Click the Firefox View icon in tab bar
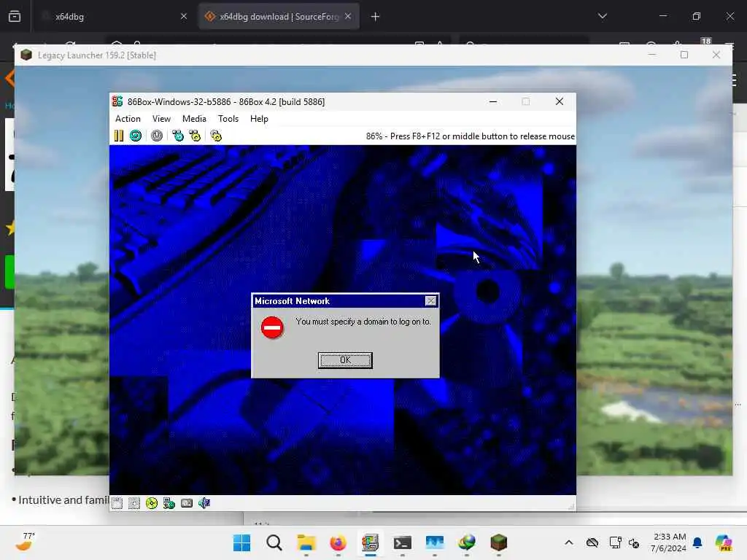The height and width of the screenshot is (560, 747). (15, 17)
